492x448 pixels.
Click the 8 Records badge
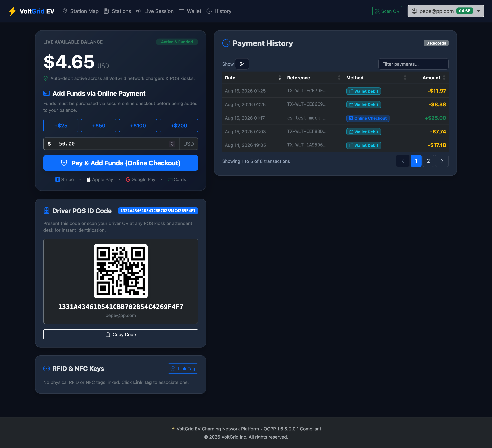pos(436,43)
